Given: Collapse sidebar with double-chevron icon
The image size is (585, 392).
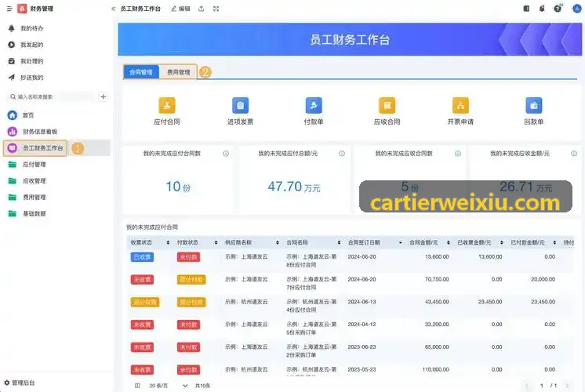Looking at the screenshot, I should tap(114, 9).
